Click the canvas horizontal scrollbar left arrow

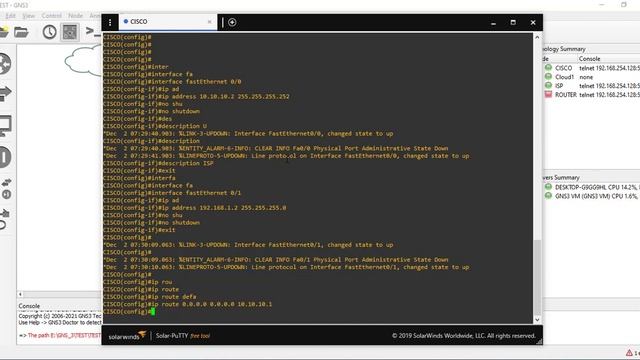(20, 294)
